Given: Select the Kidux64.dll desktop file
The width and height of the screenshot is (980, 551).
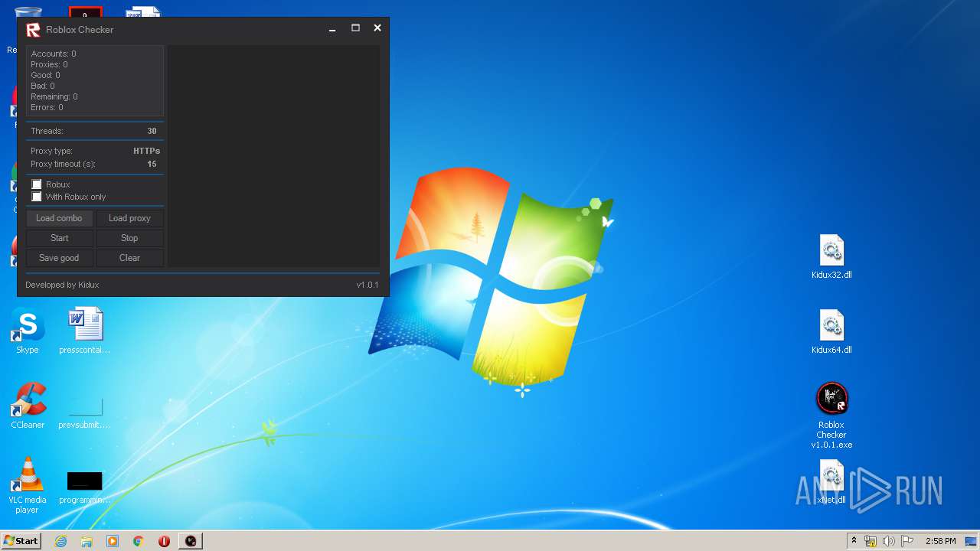Looking at the screenshot, I should [831, 332].
